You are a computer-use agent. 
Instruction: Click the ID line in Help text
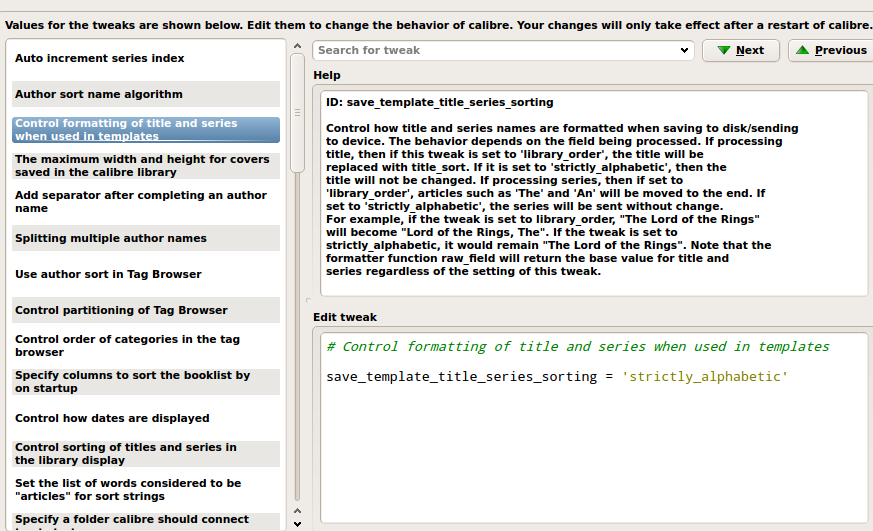point(439,102)
